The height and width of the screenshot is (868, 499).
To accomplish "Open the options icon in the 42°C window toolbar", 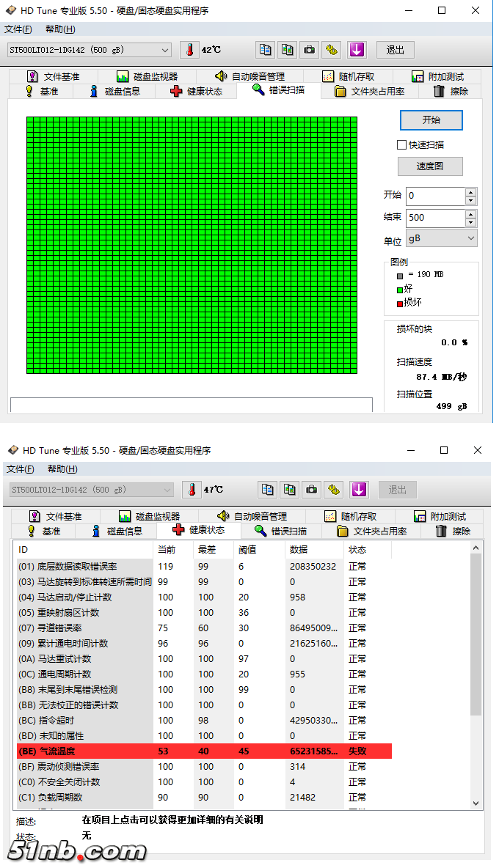I will point(332,49).
